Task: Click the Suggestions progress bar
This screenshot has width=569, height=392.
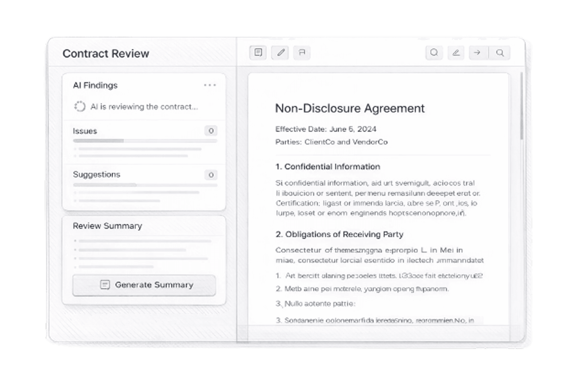Action: click(145, 185)
